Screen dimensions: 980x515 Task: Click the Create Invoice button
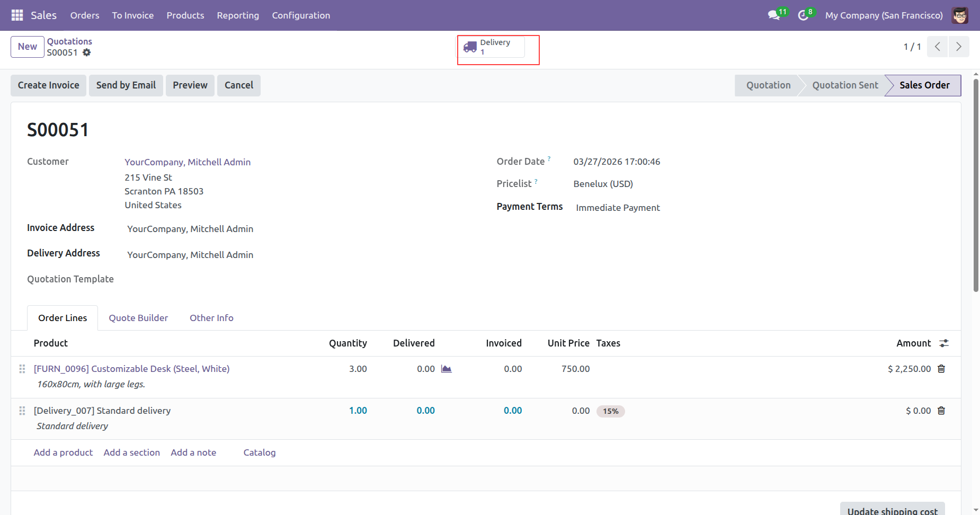tap(48, 85)
